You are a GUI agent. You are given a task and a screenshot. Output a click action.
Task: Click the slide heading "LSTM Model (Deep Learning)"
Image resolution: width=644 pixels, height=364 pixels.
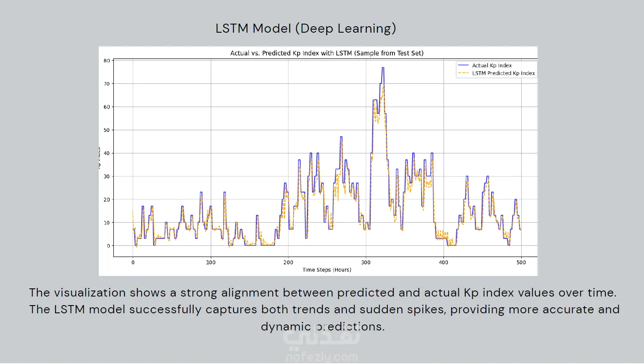(306, 28)
